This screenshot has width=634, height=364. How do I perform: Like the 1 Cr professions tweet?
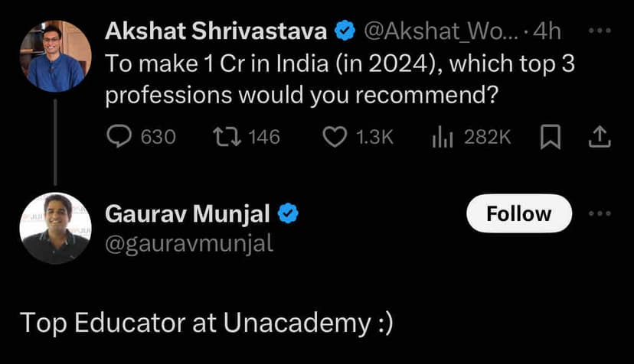click(x=334, y=137)
